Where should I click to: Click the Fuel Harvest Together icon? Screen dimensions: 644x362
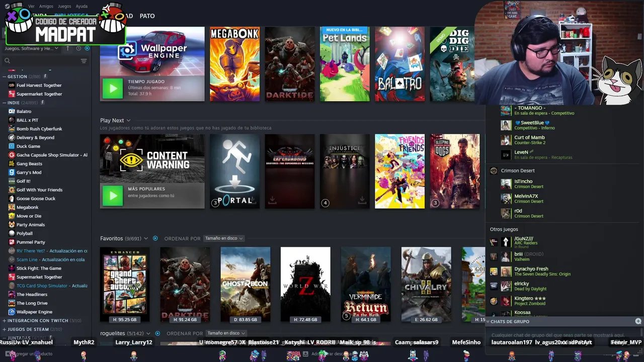tap(12, 85)
